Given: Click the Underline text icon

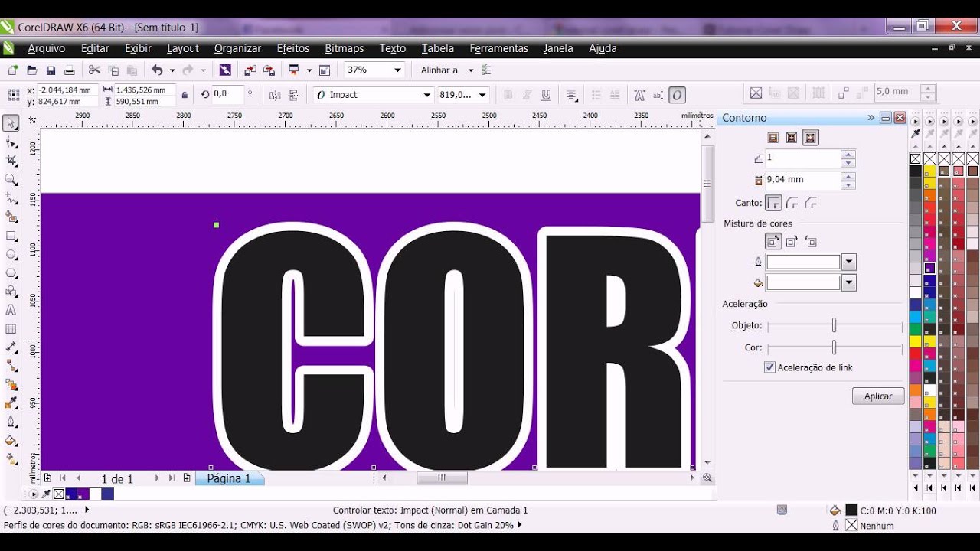Looking at the screenshot, I should (x=546, y=95).
